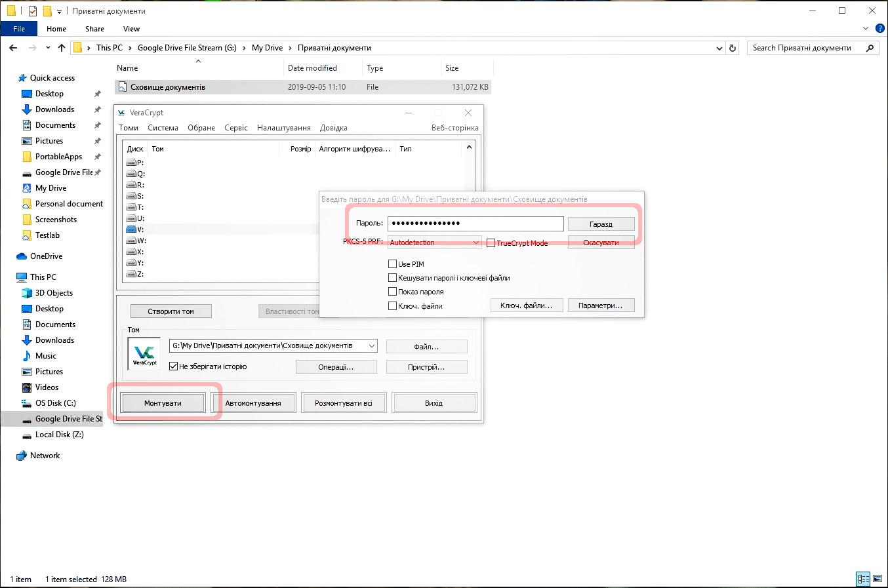Open VeraCrypt Томи menu

[x=129, y=128]
